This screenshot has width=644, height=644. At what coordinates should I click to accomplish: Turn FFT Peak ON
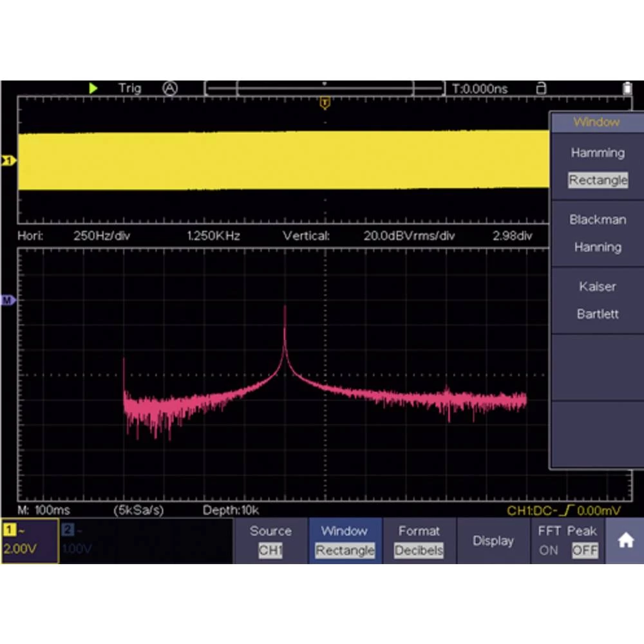tap(549, 551)
